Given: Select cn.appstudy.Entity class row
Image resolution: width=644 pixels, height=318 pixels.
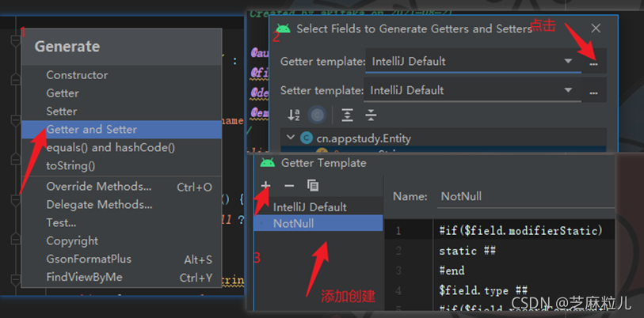Looking at the screenshot, I should coord(444,138).
